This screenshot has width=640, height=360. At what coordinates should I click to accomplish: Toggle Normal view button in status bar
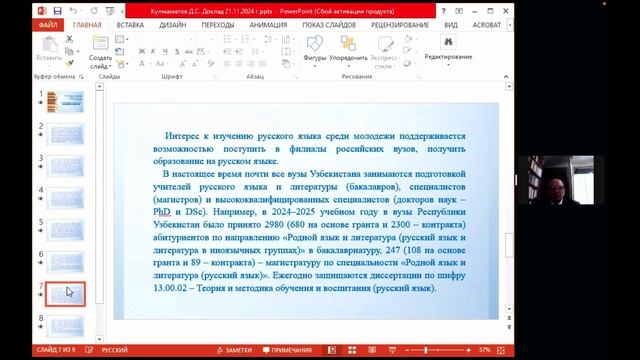click(x=332, y=350)
